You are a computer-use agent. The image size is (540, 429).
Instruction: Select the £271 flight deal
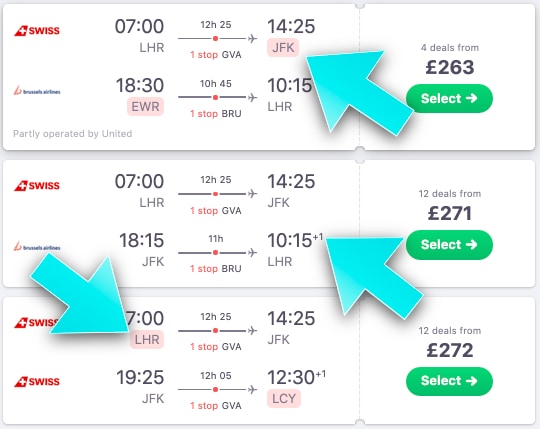[x=449, y=244]
